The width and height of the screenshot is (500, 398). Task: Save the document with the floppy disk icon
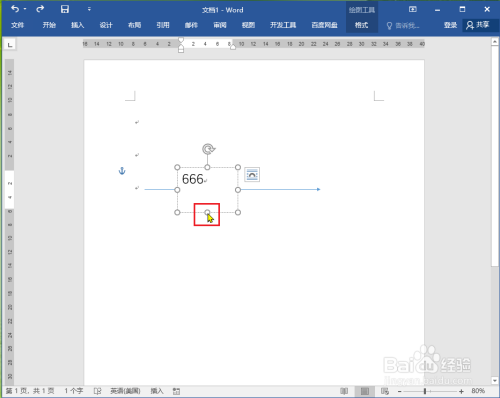65,9
